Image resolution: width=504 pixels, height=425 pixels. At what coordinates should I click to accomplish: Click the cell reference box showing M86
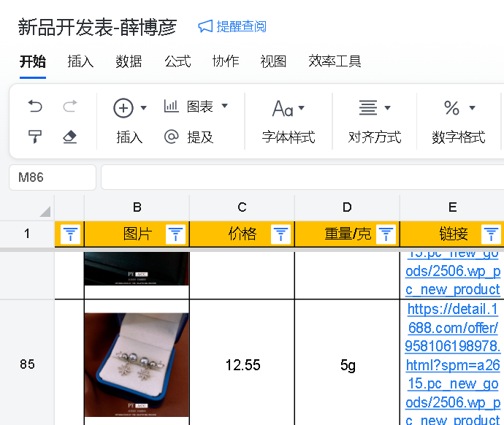[x=53, y=177]
